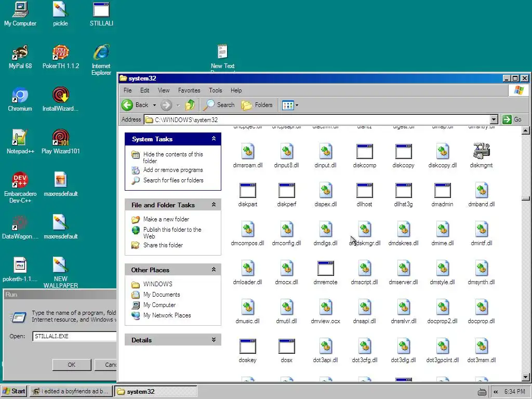This screenshot has width=532, height=399.
Task: Switch to the browser taskbar button
Action: pyautogui.click(x=71, y=392)
